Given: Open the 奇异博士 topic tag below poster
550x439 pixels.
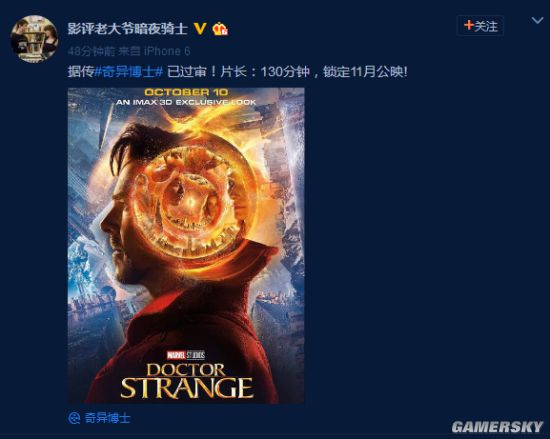Looking at the screenshot, I should pyautogui.click(x=107, y=418).
